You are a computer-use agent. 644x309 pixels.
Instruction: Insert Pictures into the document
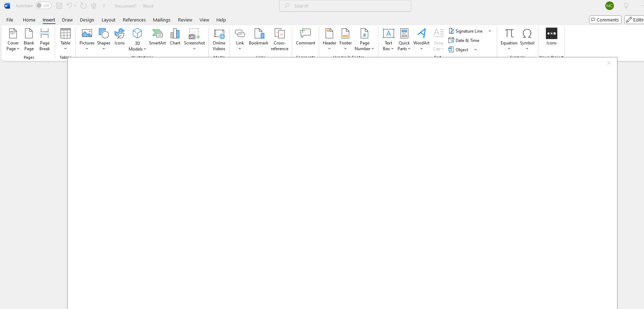coord(87,39)
